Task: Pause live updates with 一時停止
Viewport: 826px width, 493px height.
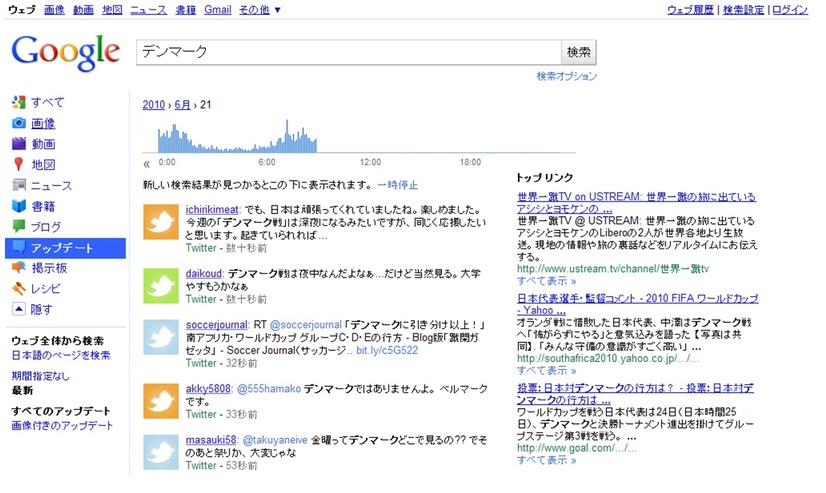Action: point(398,185)
